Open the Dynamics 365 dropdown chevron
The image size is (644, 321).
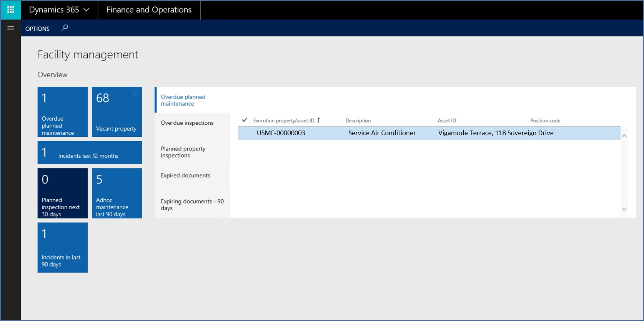tap(87, 10)
